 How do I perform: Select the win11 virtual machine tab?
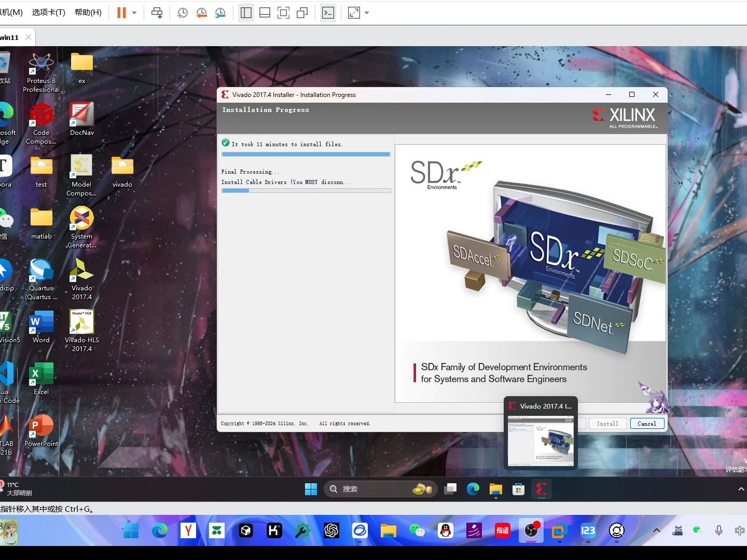pos(9,37)
